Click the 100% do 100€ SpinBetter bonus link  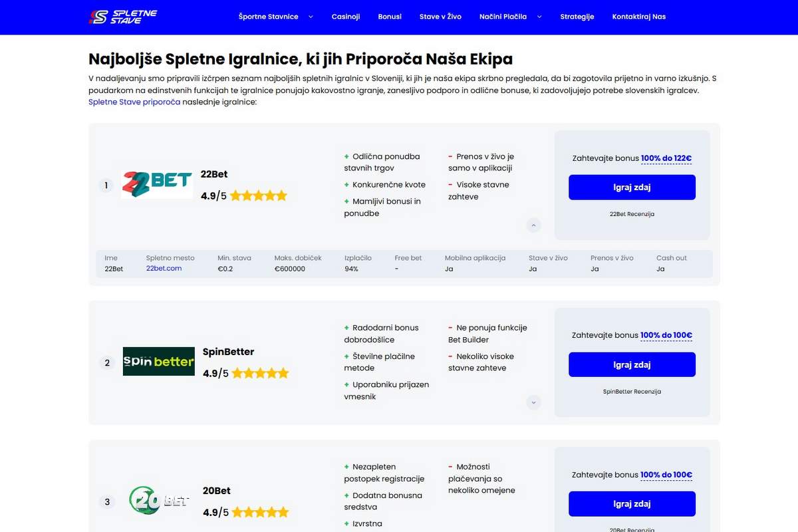666,336
